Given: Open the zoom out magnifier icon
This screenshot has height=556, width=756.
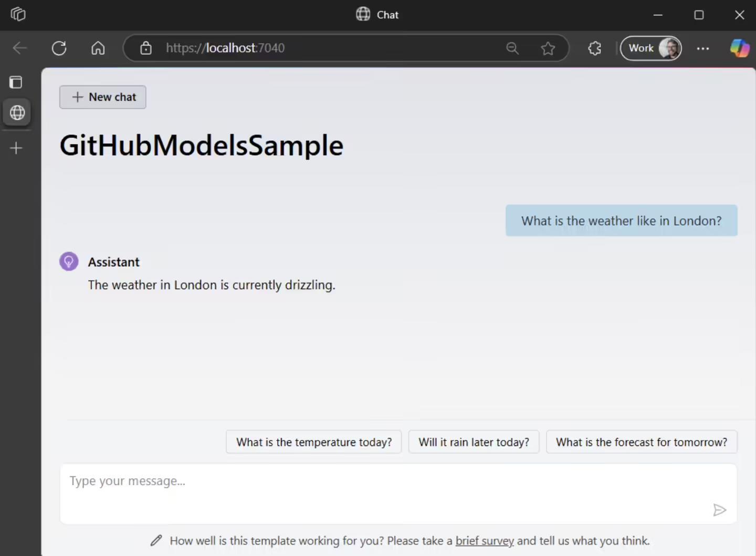Looking at the screenshot, I should [512, 48].
